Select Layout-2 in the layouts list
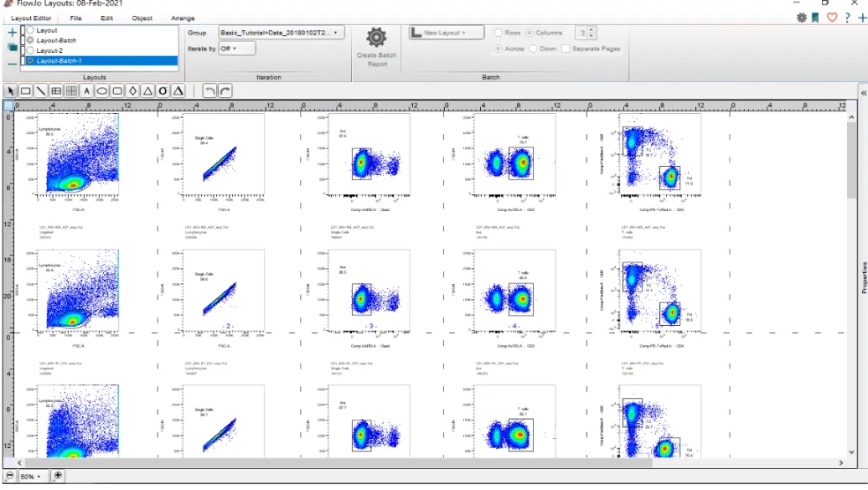 coord(49,50)
